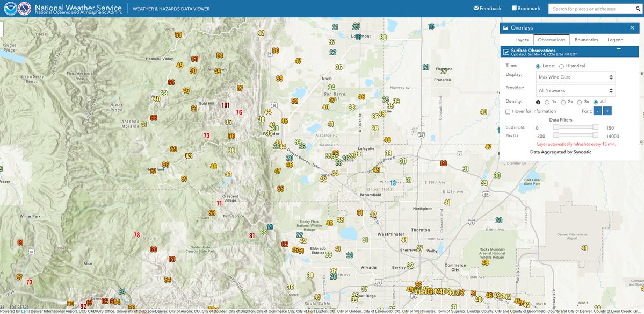Switch to the Observations tab
The height and width of the screenshot is (314, 644).
click(551, 40)
